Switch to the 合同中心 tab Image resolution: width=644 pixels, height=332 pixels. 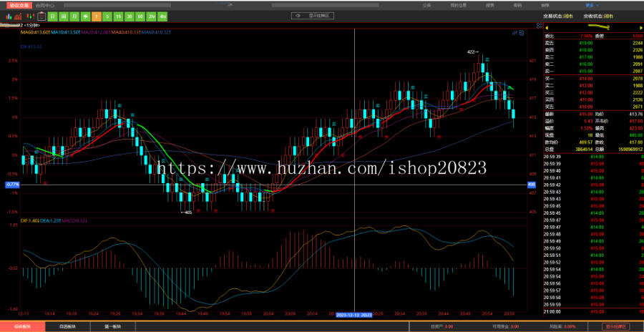coord(45,5)
